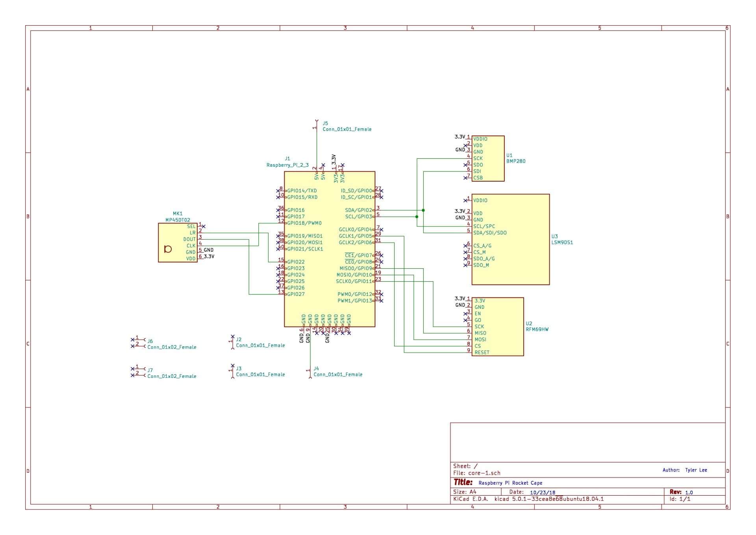The image size is (756, 535).
Task: Click the 'File: core-1.sch' text
Action: (477, 473)
